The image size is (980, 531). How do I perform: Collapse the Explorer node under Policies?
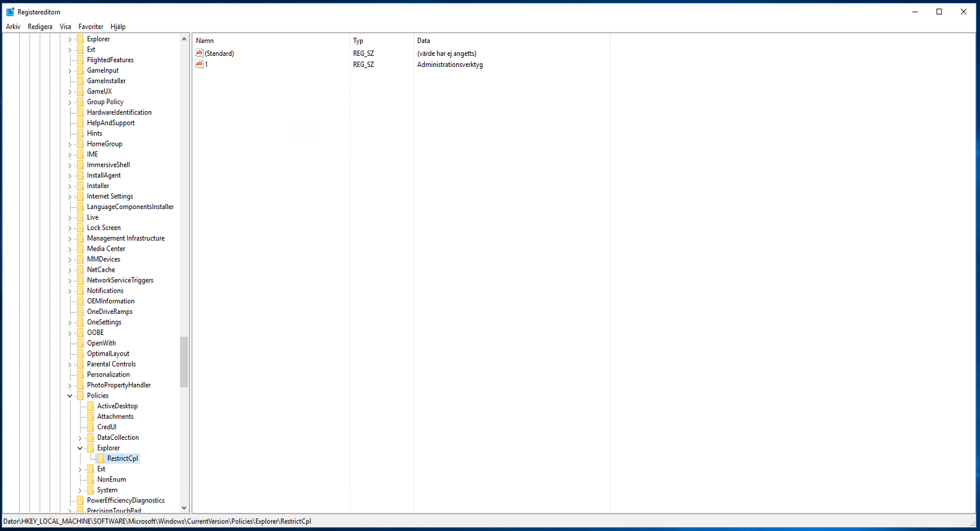coord(80,448)
